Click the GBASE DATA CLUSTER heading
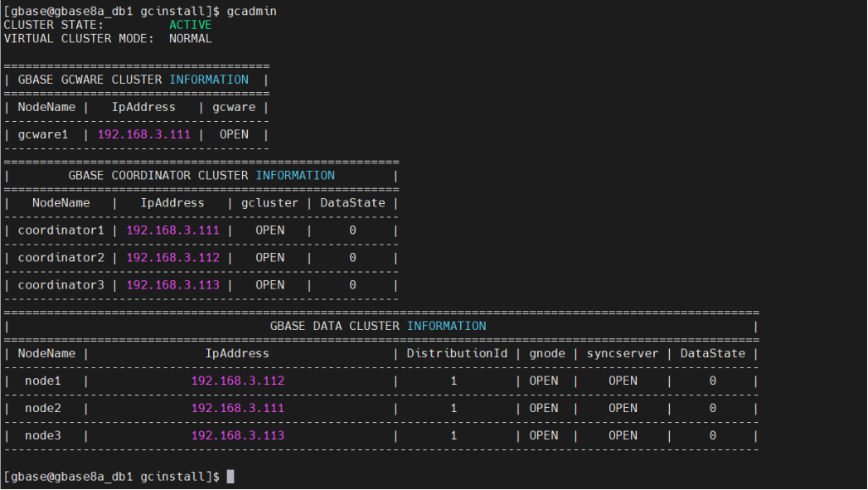Viewport: 868px width, 490px height. click(x=335, y=326)
